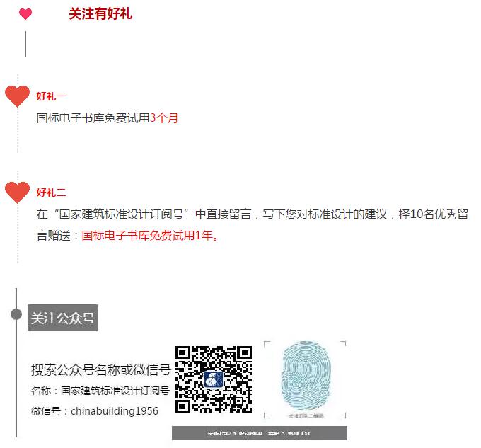Click the gray instruction bar below the QR code
This screenshot has width=481, height=448.
tap(260, 433)
